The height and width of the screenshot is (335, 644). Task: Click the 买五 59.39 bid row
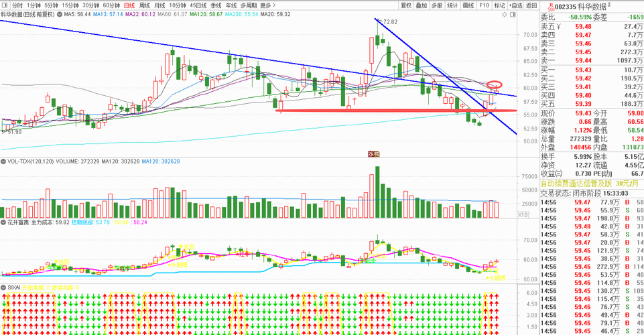[592, 104]
